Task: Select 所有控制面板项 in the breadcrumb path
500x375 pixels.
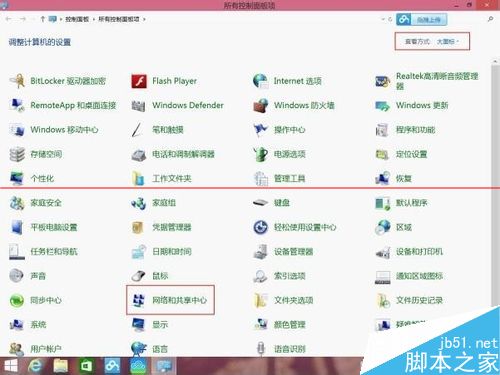Action: (119, 19)
